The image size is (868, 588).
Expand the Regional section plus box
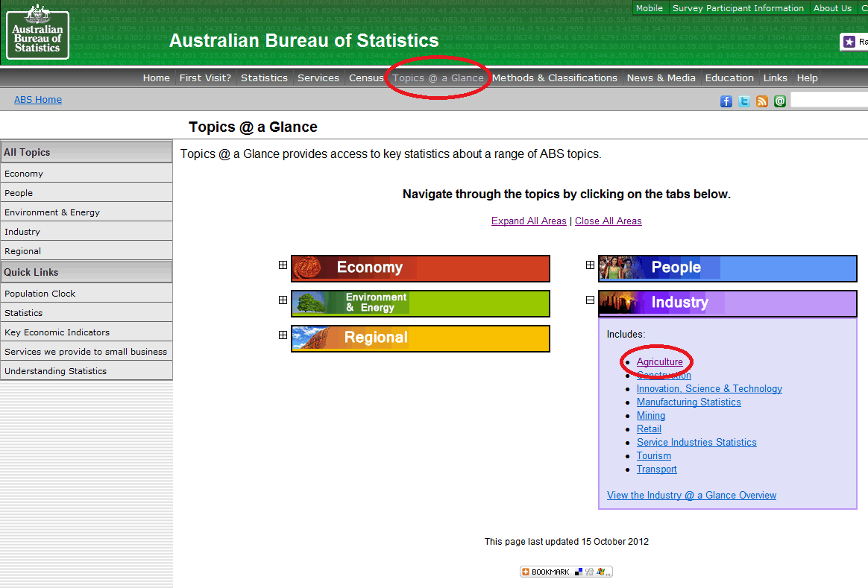pyautogui.click(x=283, y=335)
